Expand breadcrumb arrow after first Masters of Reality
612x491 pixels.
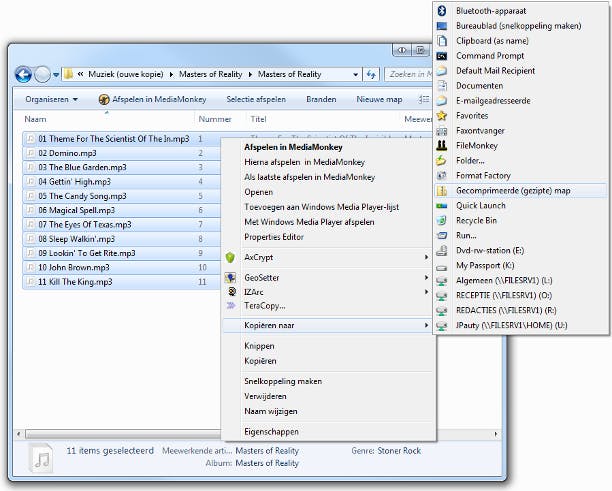(250, 74)
